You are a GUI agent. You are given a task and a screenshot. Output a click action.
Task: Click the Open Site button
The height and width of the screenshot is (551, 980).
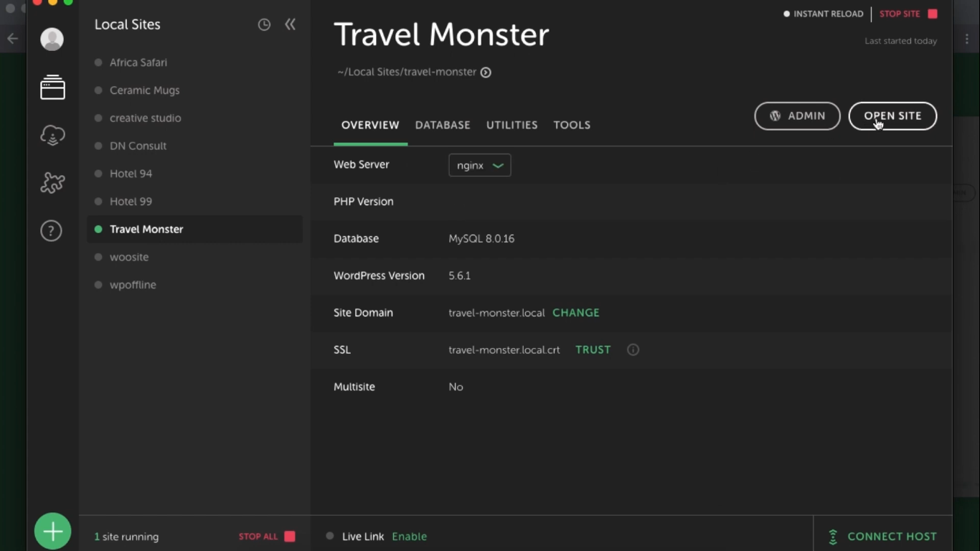[892, 116]
